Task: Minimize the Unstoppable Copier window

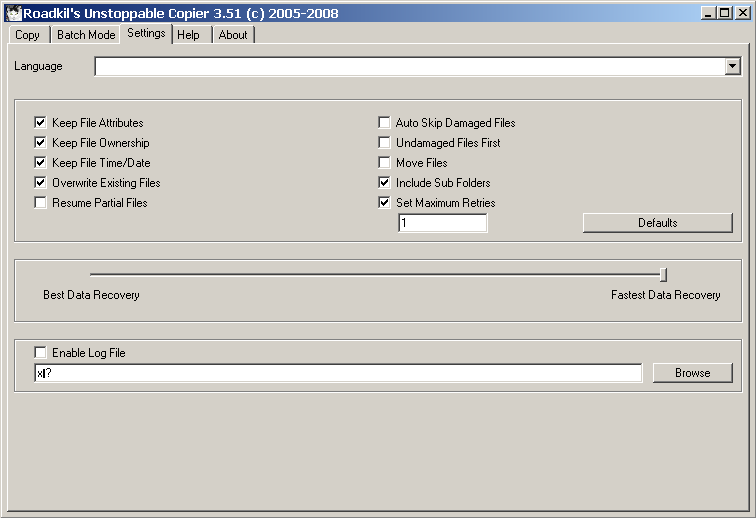Action: pyautogui.click(x=707, y=13)
